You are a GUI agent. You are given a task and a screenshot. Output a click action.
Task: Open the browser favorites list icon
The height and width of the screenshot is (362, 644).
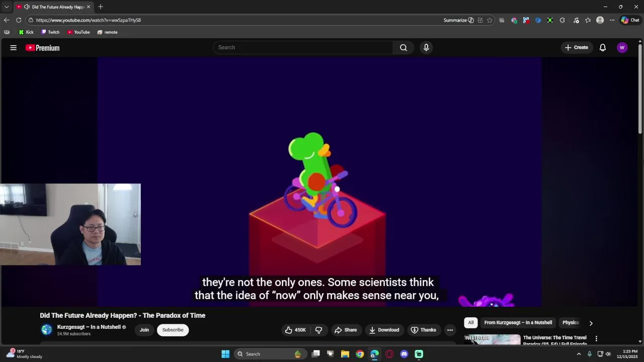[x=588, y=20]
